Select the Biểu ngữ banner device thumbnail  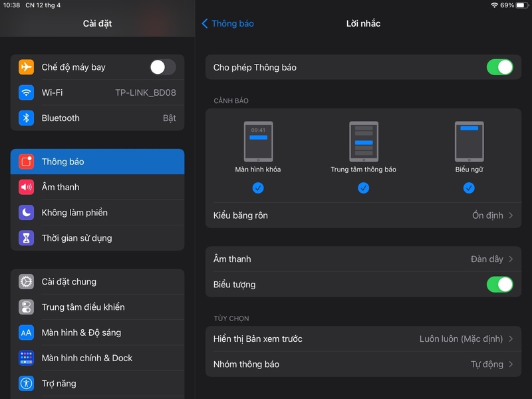(x=469, y=142)
